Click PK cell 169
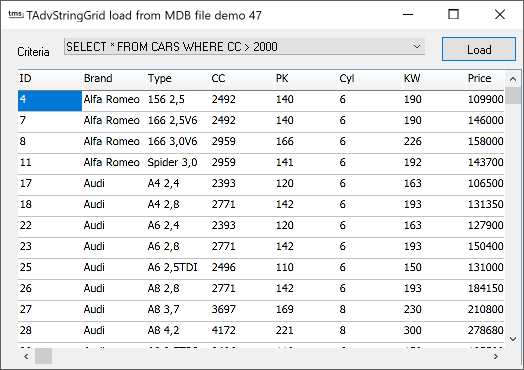Viewport: 524px width, 370px height. click(x=306, y=311)
